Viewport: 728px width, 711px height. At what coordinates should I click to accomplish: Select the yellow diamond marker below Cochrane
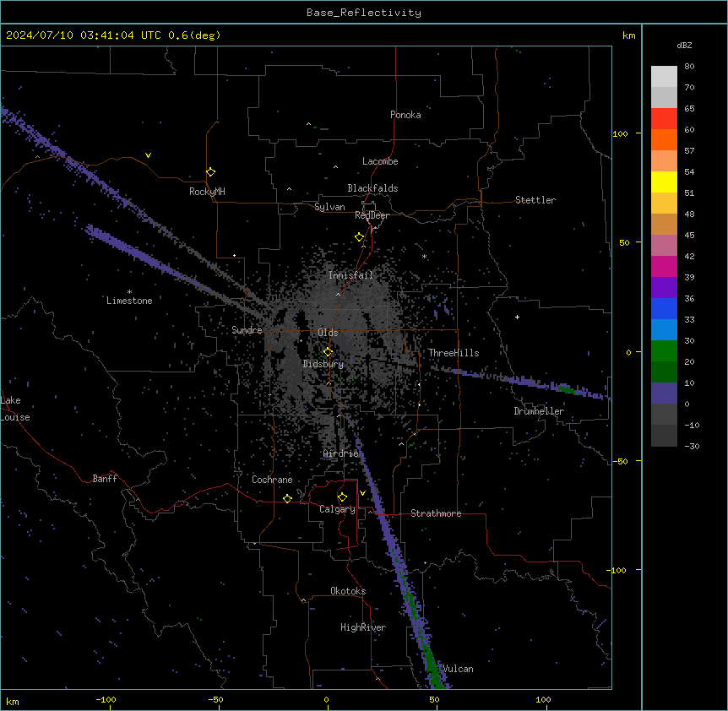[287, 498]
